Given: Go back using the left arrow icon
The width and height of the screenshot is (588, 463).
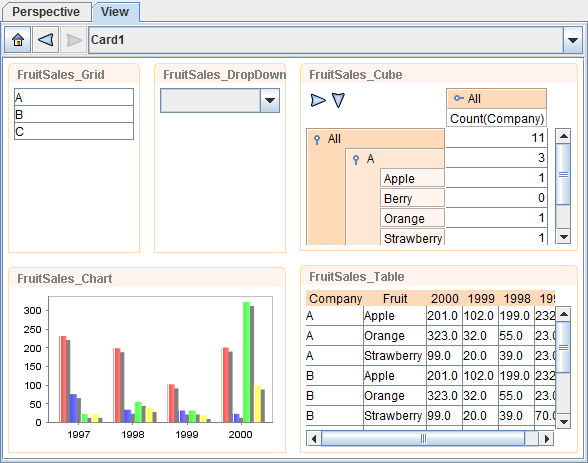Looking at the screenshot, I should [x=46, y=40].
